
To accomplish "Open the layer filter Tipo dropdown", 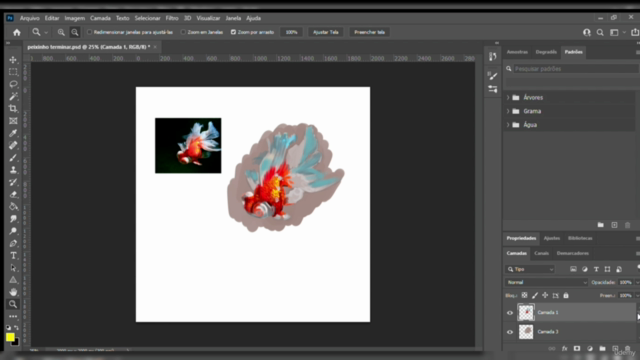I will [x=530, y=269].
